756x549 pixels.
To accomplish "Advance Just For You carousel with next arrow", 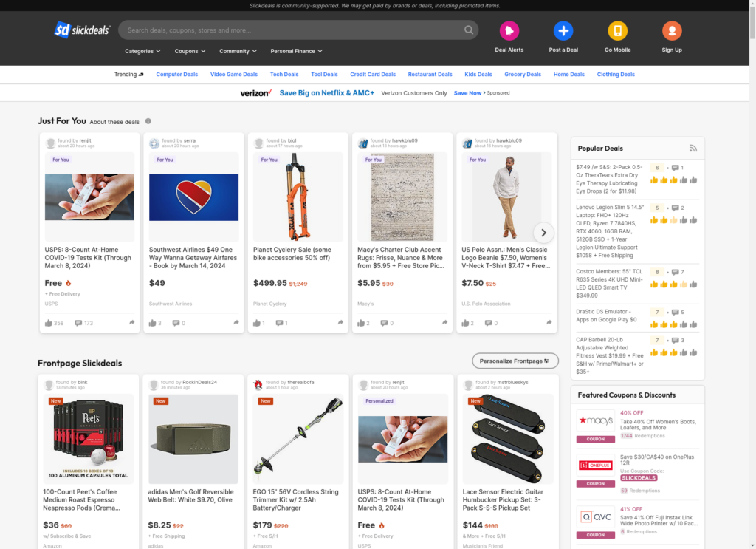I will pos(543,233).
